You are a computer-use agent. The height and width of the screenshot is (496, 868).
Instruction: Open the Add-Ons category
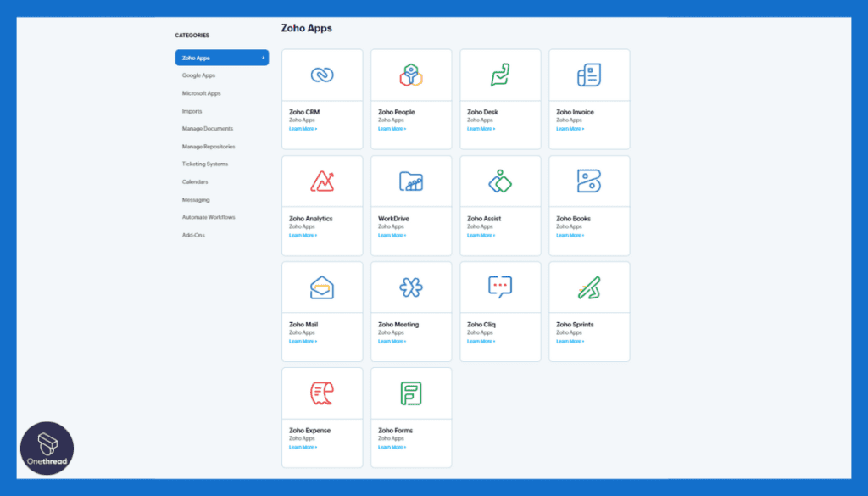[x=193, y=235]
